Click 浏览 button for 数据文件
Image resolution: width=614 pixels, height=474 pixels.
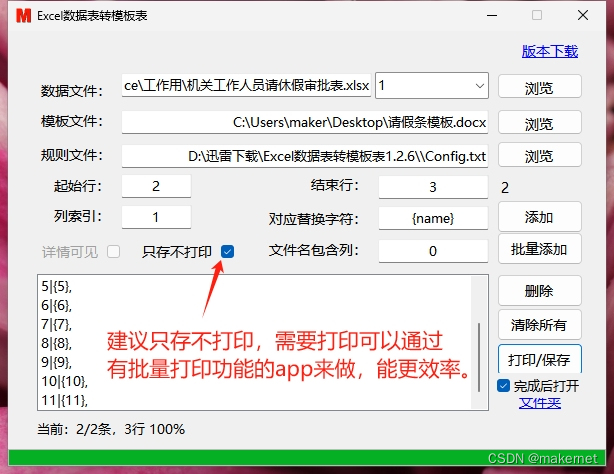tap(540, 87)
